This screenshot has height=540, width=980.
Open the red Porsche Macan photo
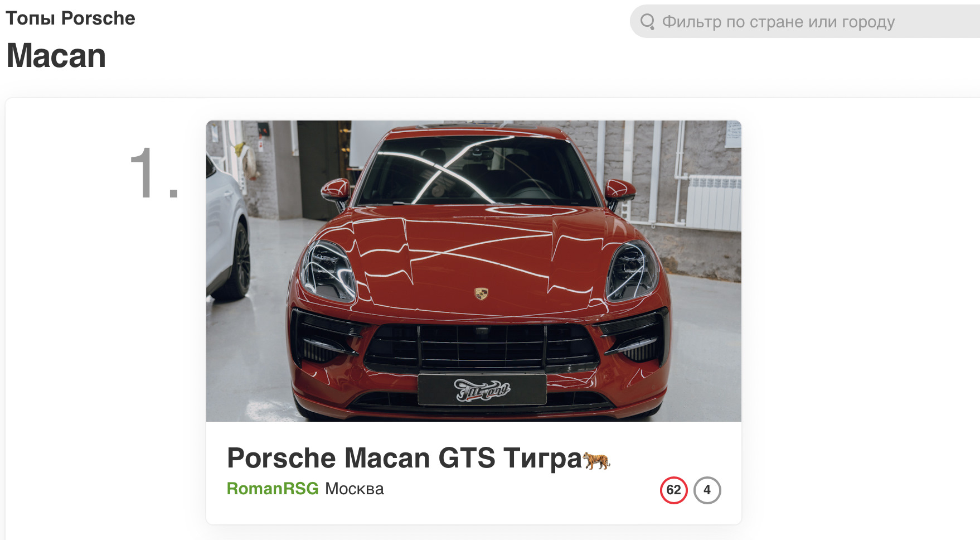click(474, 271)
